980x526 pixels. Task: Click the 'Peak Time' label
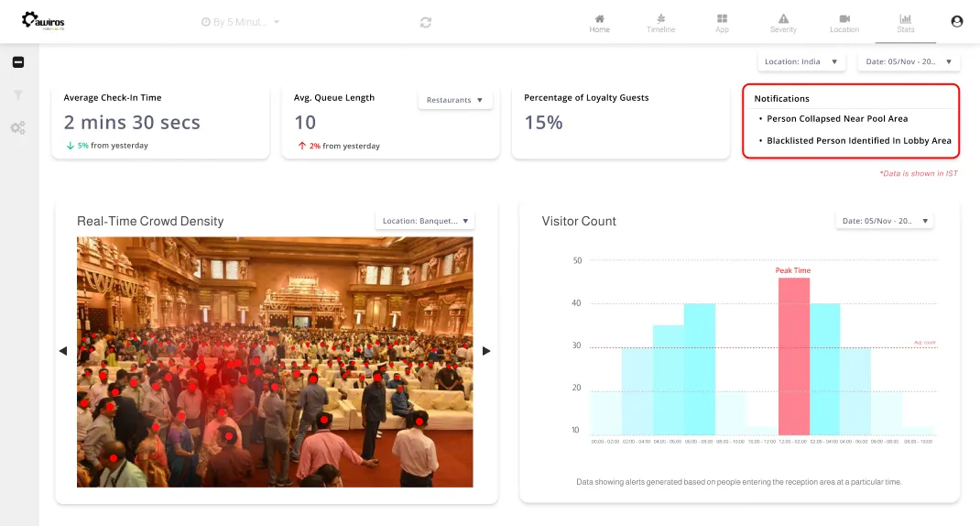[792, 270]
